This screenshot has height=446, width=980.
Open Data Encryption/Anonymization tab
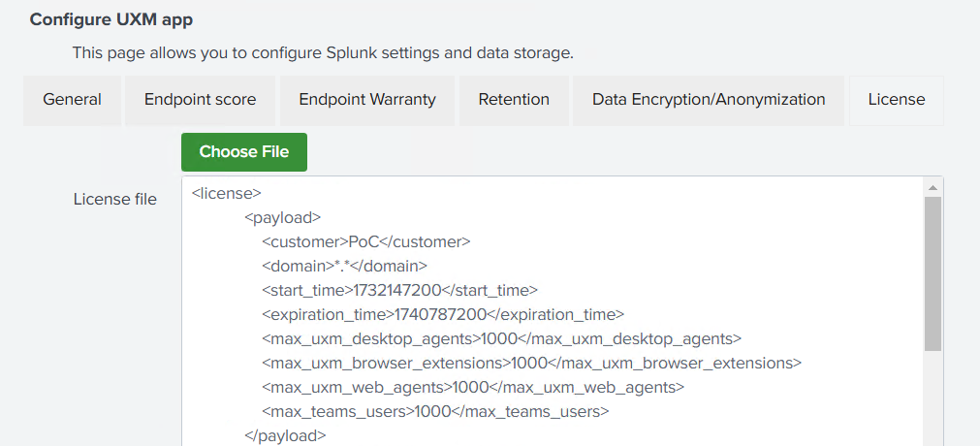point(709,100)
